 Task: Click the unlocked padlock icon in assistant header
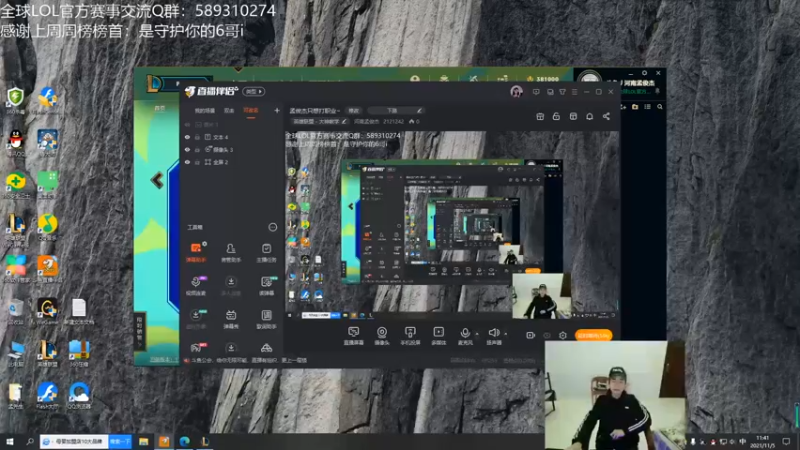[556, 116]
